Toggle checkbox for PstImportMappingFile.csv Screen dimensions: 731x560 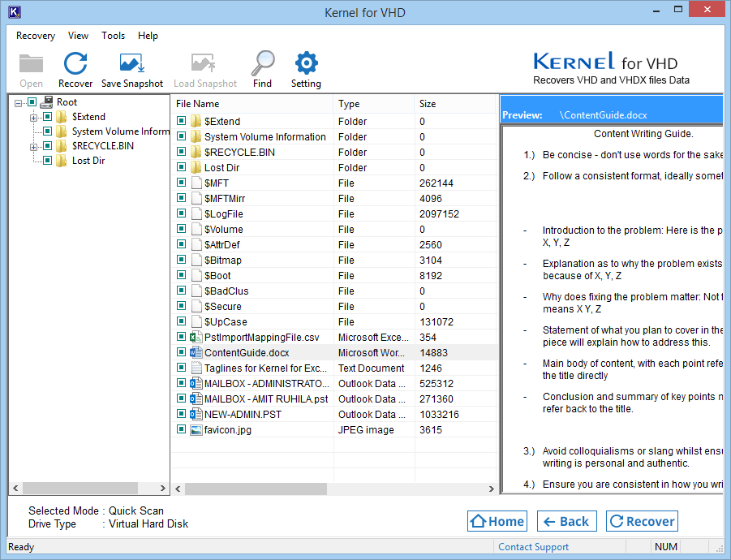[x=182, y=336]
